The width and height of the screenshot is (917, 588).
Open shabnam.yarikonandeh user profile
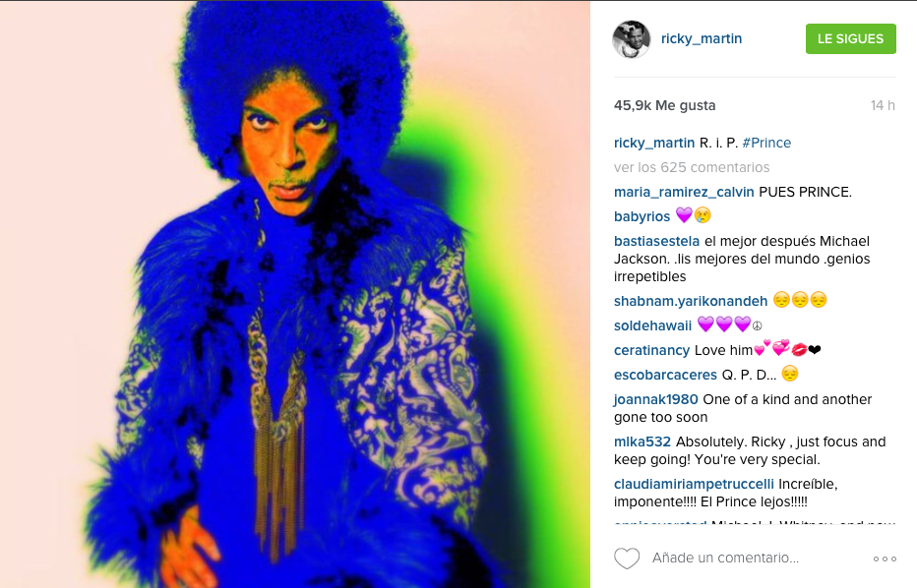point(690,301)
